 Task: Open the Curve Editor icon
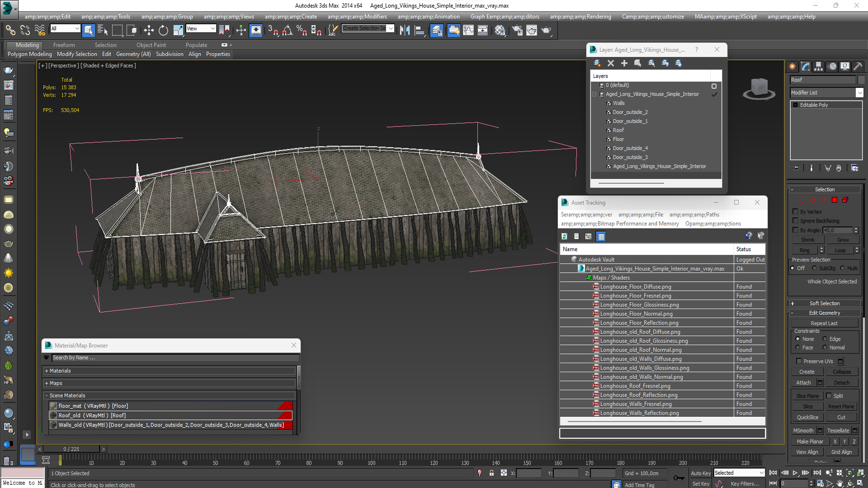click(x=468, y=30)
